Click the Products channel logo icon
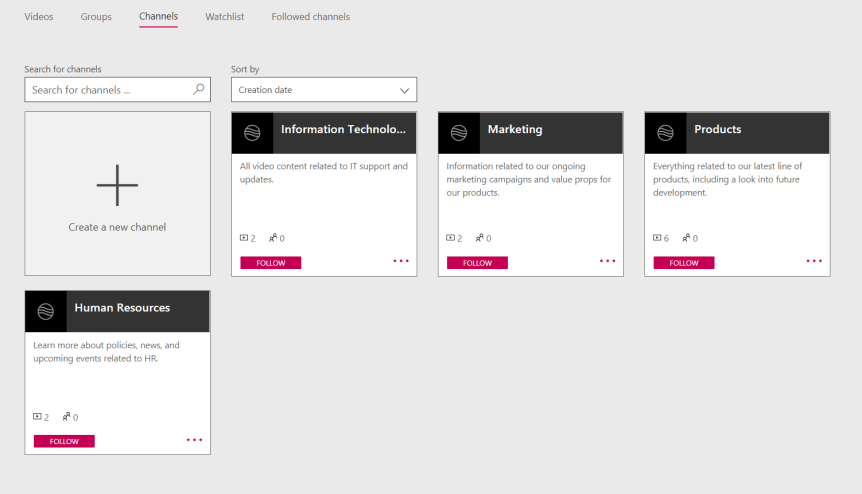 click(x=666, y=133)
